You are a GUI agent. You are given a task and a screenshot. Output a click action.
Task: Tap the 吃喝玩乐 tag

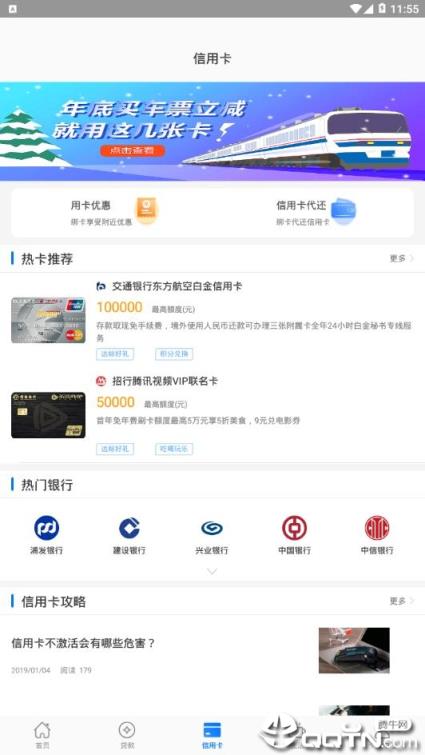click(x=174, y=449)
